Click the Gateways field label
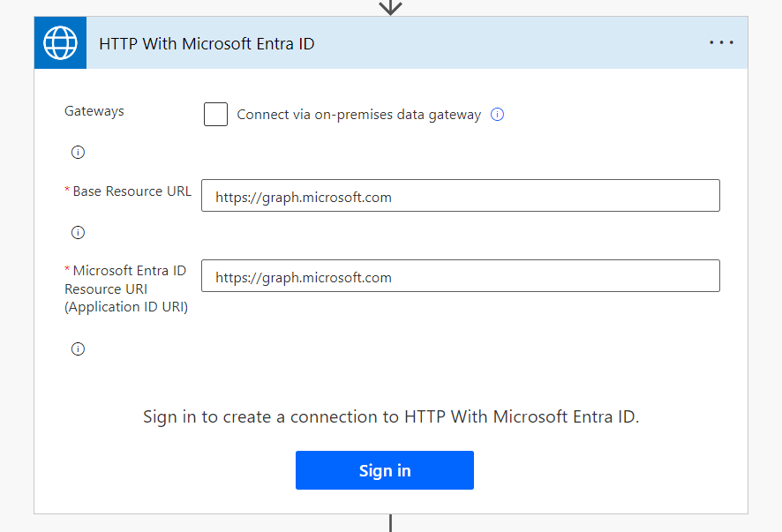 (94, 111)
